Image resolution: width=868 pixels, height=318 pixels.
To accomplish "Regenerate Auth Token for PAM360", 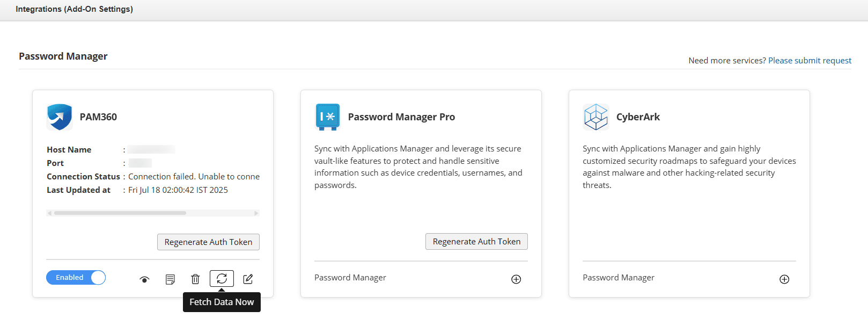I will click(208, 242).
